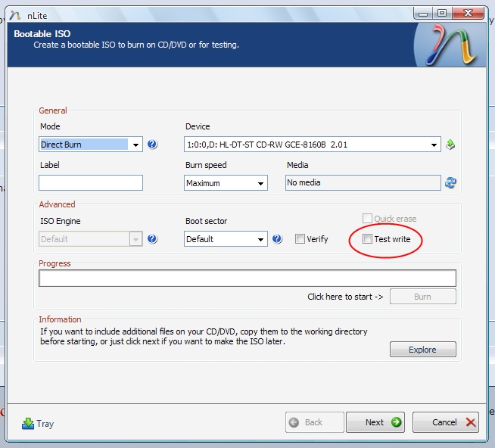Image resolution: width=495 pixels, height=448 pixels.
Task: Expand the Boot sector dropdown
Action: click(x=226, y=238)
